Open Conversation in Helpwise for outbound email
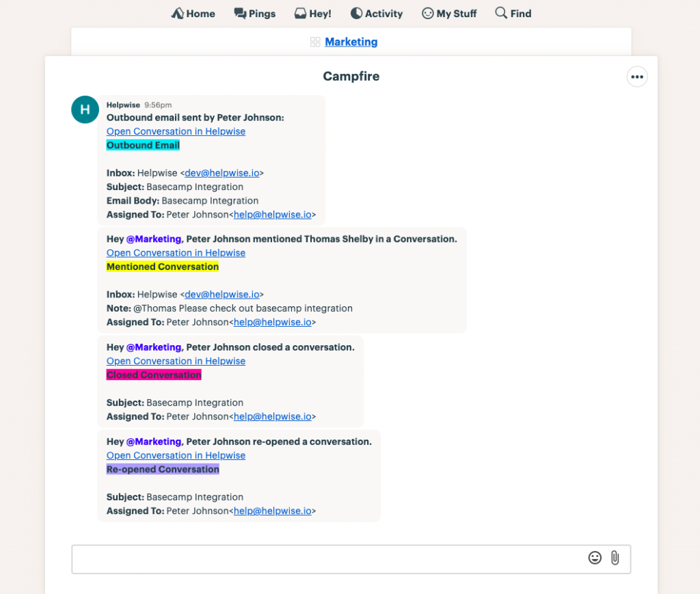This screenshot has width=700, height=594. click(x=176, y=131)
